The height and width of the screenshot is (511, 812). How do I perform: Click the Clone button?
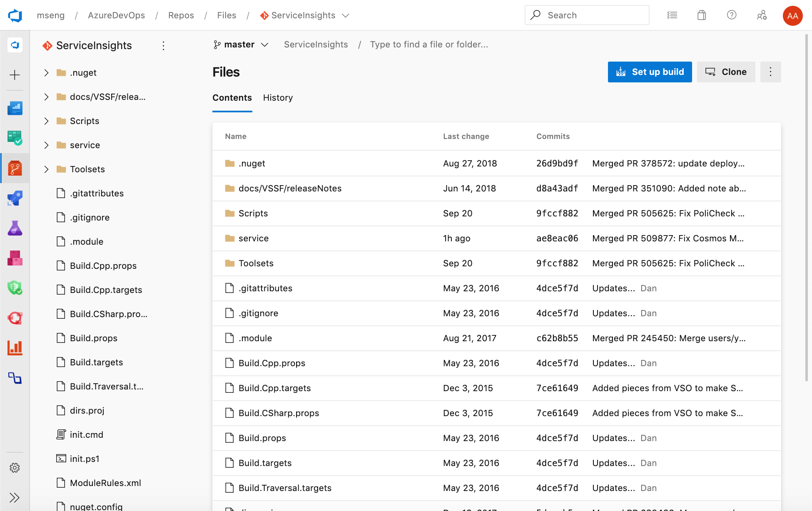(x=726, y=72)
